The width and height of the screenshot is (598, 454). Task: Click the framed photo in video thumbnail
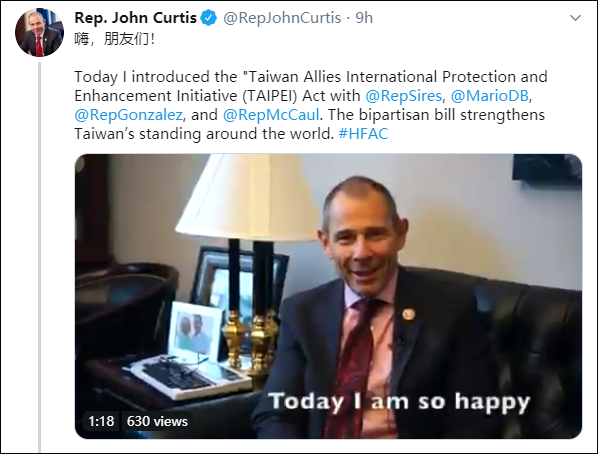click(x=196, y=330)
